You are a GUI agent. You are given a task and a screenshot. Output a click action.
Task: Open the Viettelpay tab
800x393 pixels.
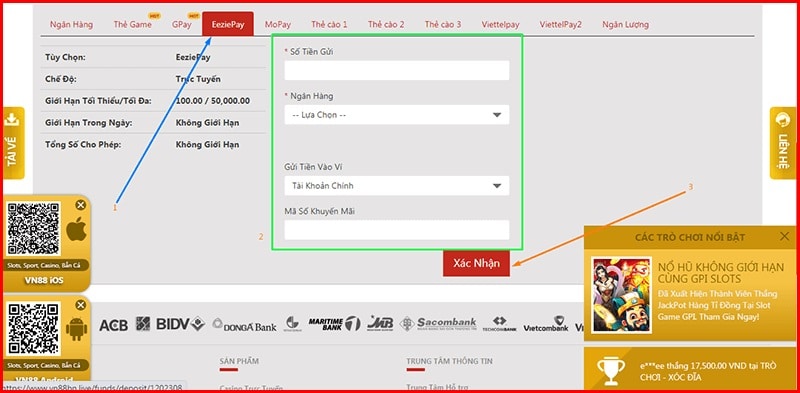[x=500, y=24]
